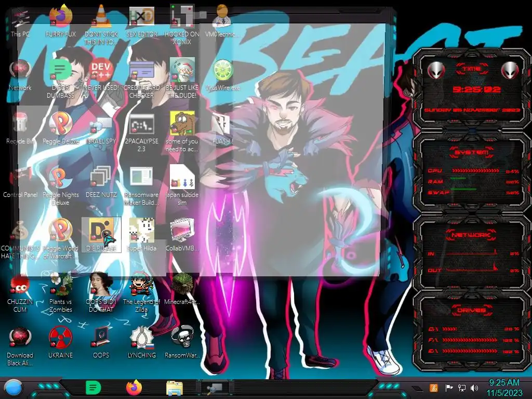Open the volume speaker tray icon
The width and height of the screenshot is (532, 399).
tap(474, 388)
